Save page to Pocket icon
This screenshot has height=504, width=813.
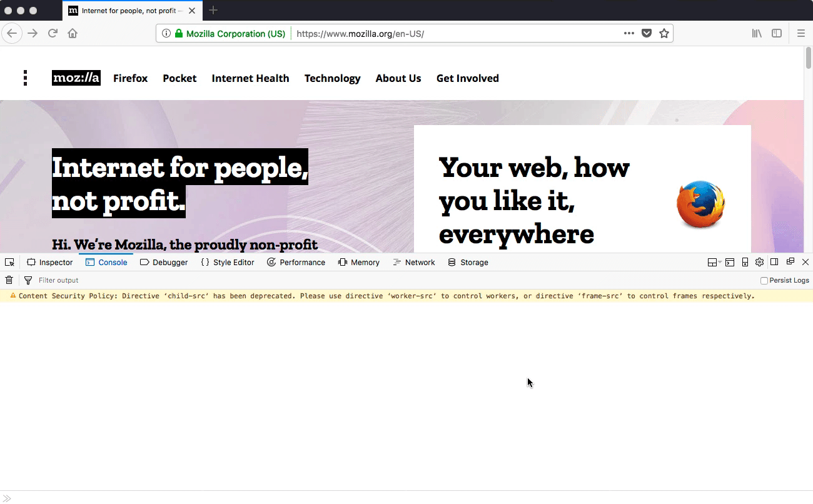tap(647, 34)
